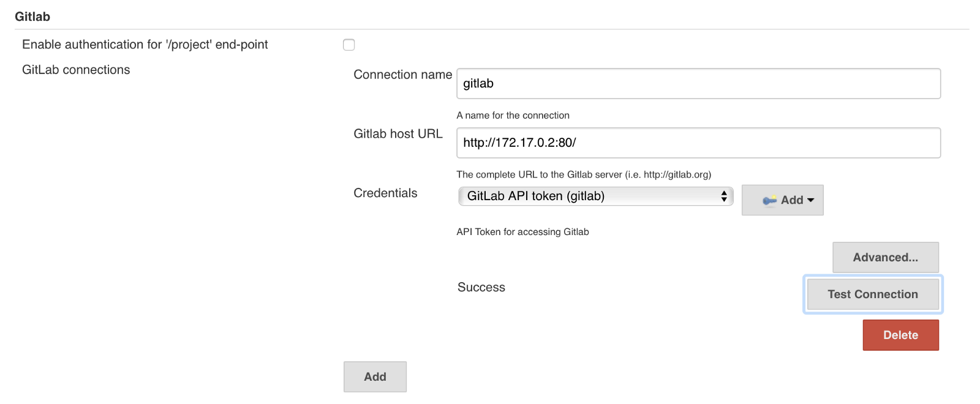Click into the Gitlab host URL field
This screenshot has width=980, height=404.
pos(698,143)
